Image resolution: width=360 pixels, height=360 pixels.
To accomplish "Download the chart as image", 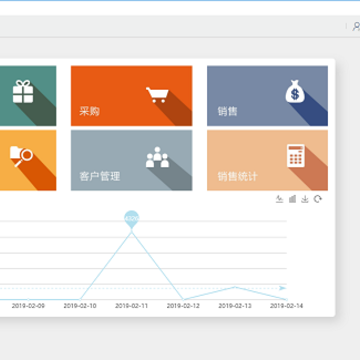I will [305, 199].
